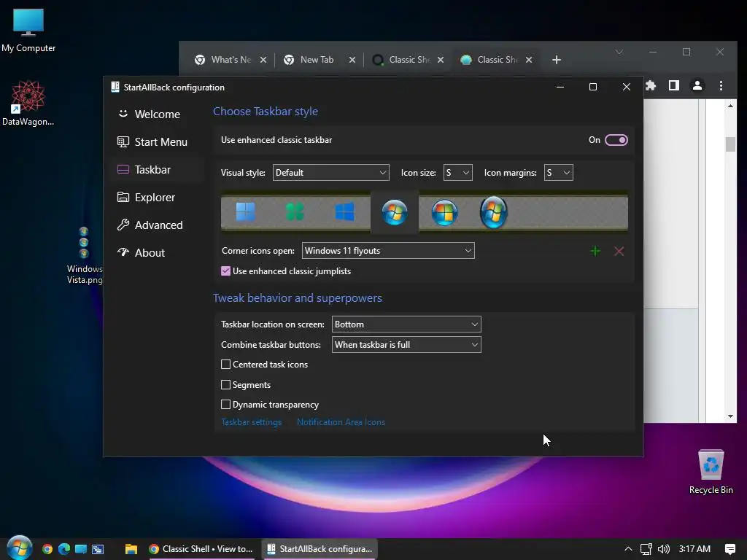Add a custom start button with green plus
Image resolution: width=747 pixels, height=560 pixels.
(x=595, y=251)
